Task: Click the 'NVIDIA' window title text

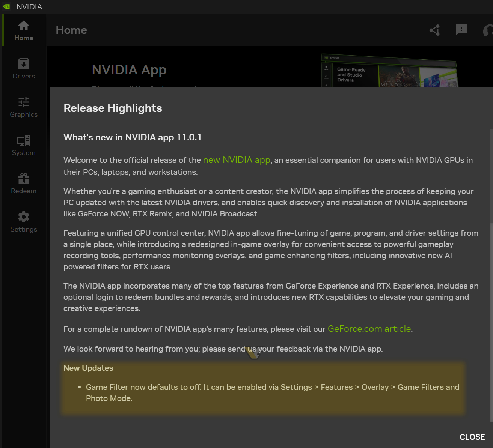Action: pos(29,7)
